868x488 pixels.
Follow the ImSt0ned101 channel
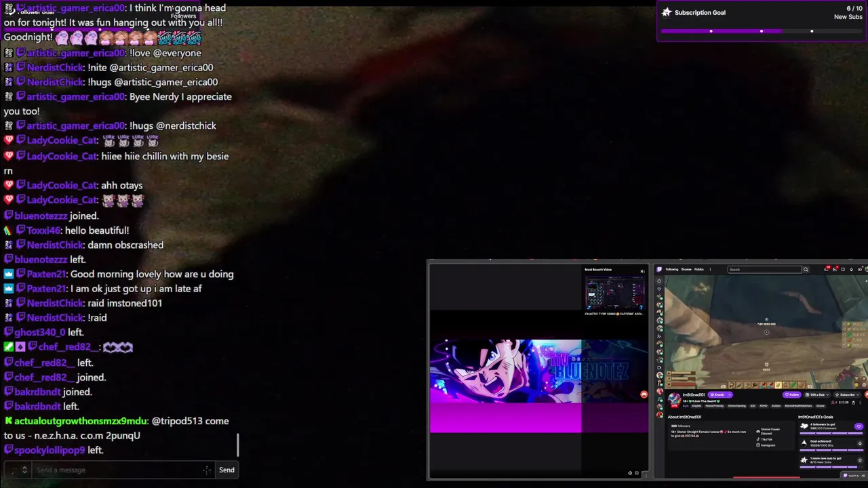[x=791, y=394]
